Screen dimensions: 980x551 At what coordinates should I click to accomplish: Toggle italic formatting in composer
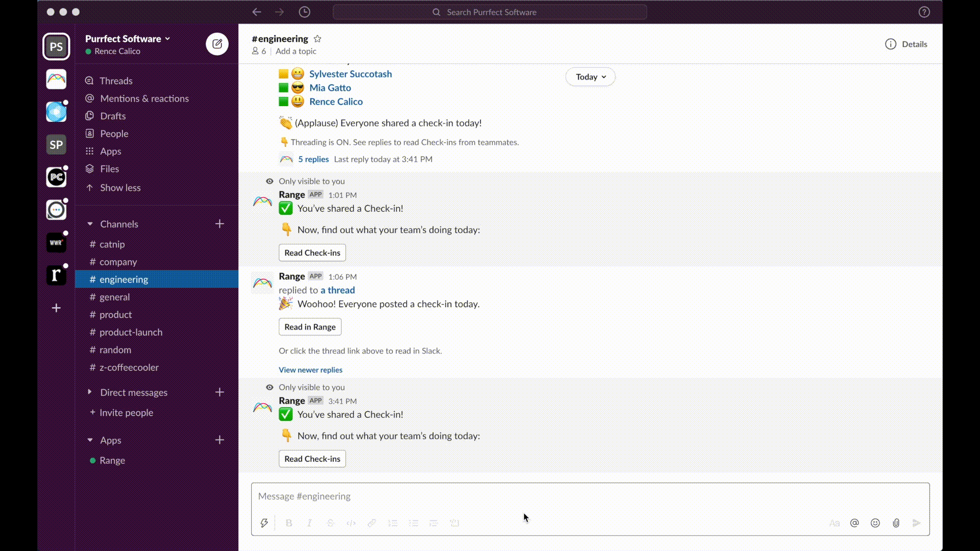(x=309, y=523)
